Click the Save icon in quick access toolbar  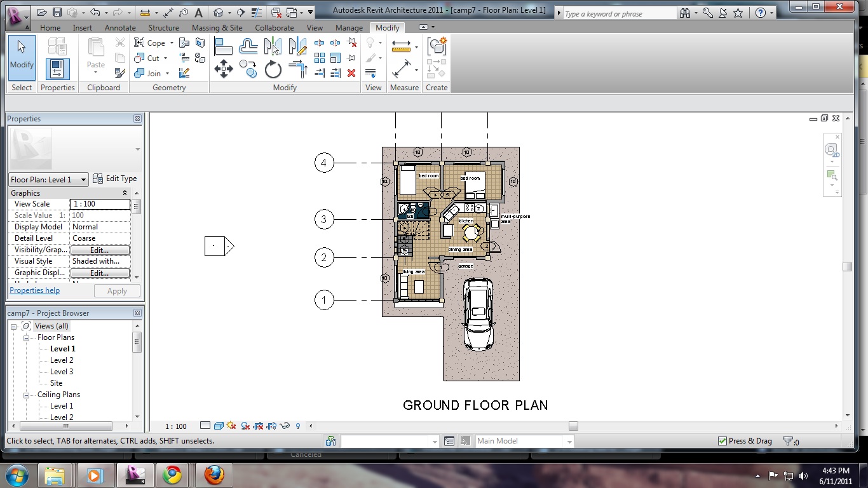[x=57, y=12]
